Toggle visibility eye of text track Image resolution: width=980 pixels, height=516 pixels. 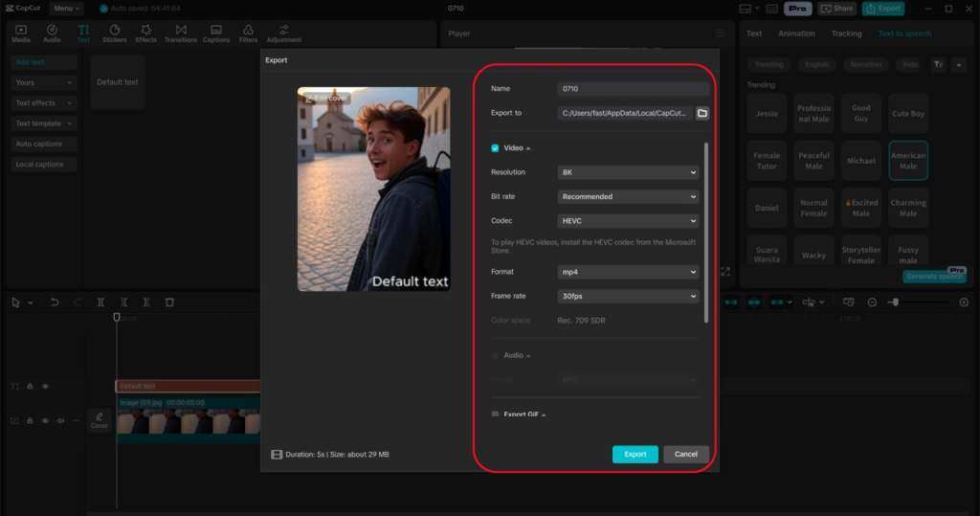coord(45,386)
